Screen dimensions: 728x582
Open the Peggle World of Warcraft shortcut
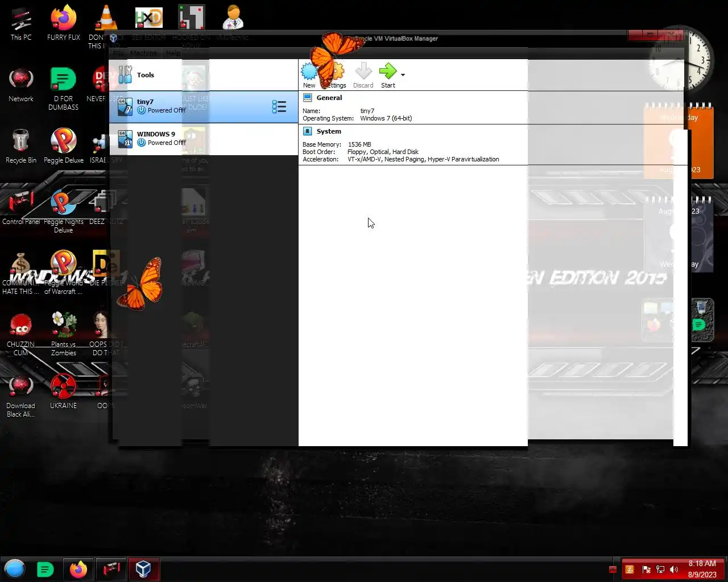point(63,273)
